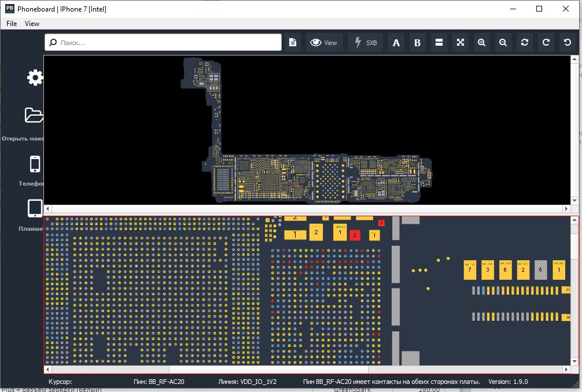Screen dimensions: 582x392
Task: Switch to board side B
Action: pyautogui.click(x=417, y=43)
